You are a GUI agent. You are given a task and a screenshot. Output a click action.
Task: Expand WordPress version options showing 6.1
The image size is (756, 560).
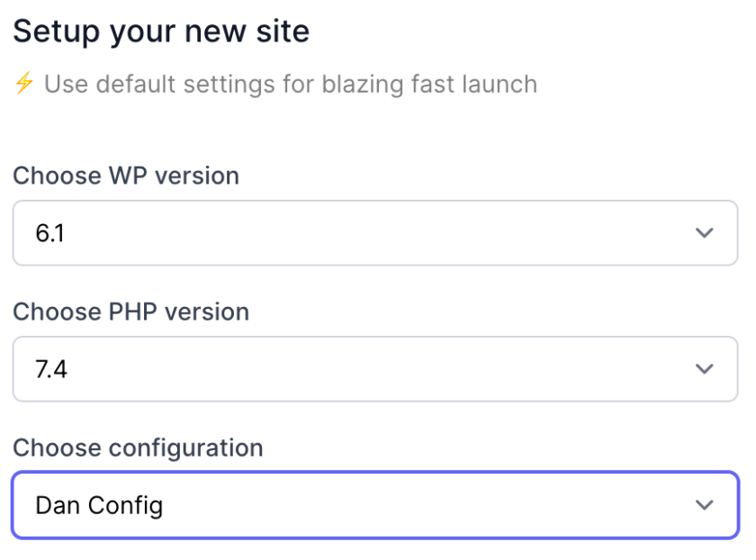click(x=375, y=233)
